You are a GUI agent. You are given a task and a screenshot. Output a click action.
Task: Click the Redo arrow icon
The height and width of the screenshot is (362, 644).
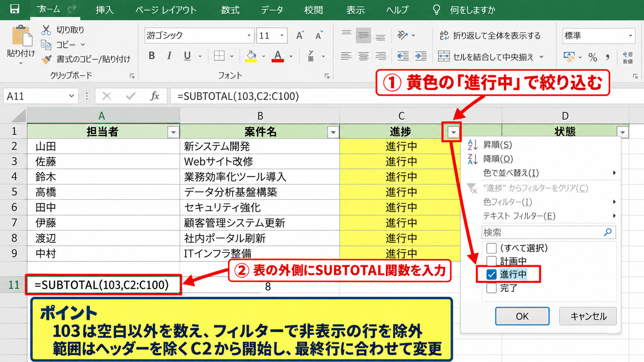click(x=72, y=9)
